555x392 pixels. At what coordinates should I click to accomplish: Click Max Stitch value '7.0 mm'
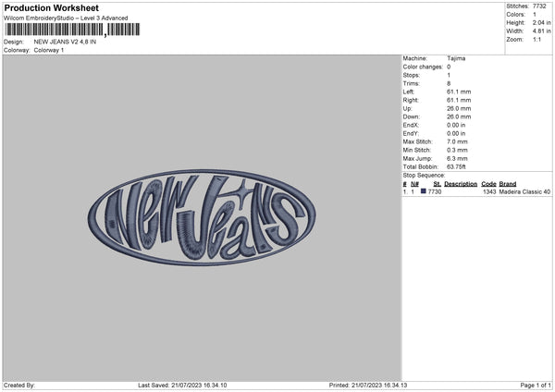tap(457, 141)
